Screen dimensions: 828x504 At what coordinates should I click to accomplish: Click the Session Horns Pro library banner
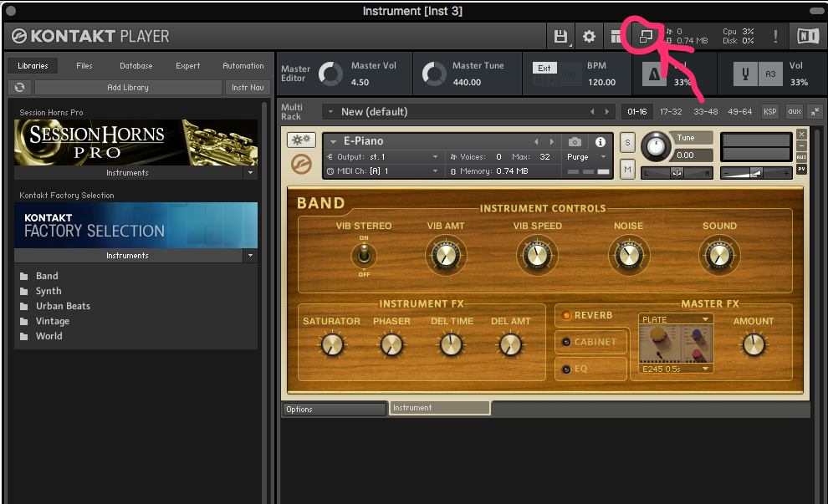[135, 142]
